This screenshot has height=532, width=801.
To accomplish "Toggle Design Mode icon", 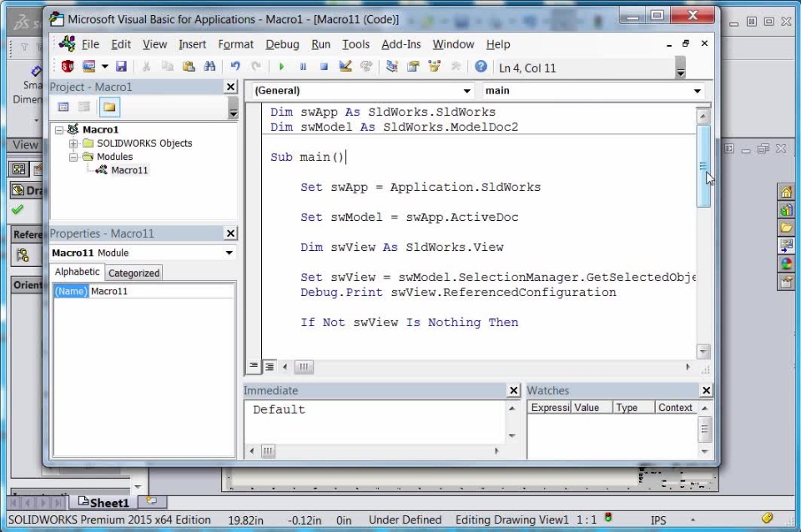I will pos(345,67).
